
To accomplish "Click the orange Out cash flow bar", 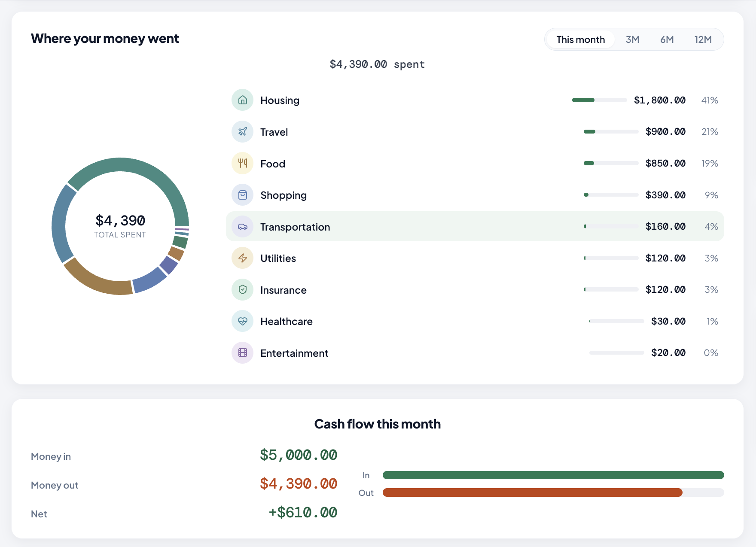I will [x=533, y=492].
